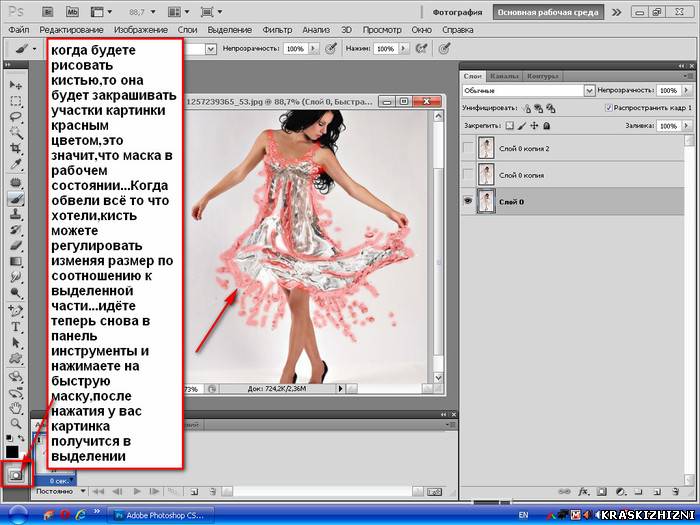Open the layer Непрозрачность arrow in Layers panel
Viewport: 700px width, 525px height.
(686, 90)
